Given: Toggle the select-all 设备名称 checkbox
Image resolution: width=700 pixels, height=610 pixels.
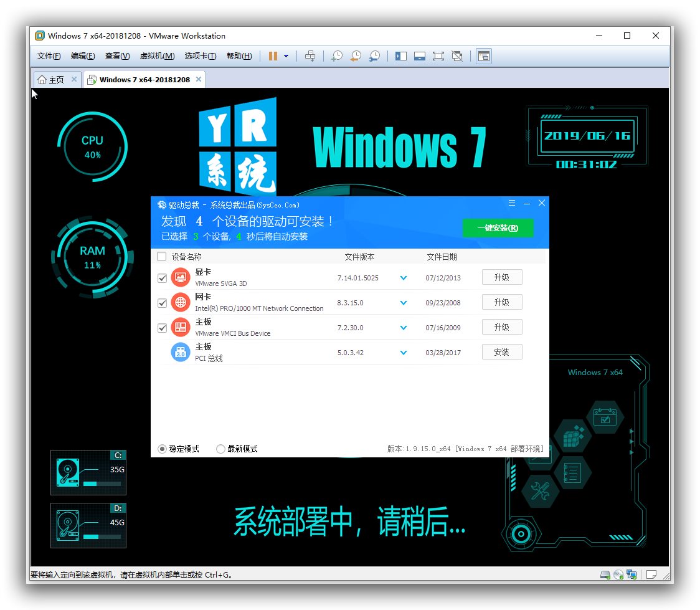Looking at the screenshot, I should tap(161, 256).
